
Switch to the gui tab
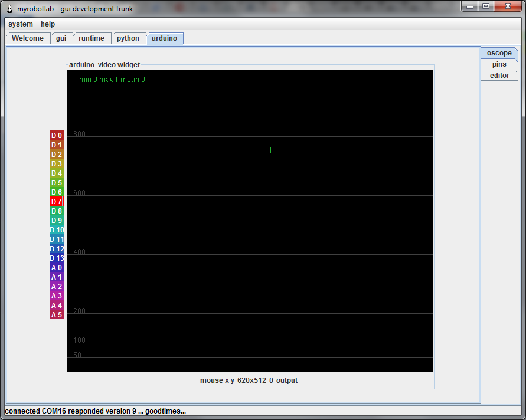[61, 38]
